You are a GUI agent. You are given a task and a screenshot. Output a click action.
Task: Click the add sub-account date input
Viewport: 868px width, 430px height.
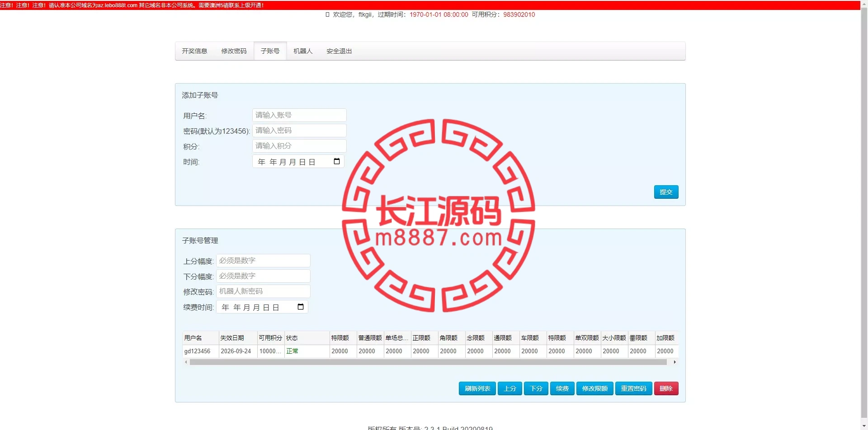[x=298, y=162]
